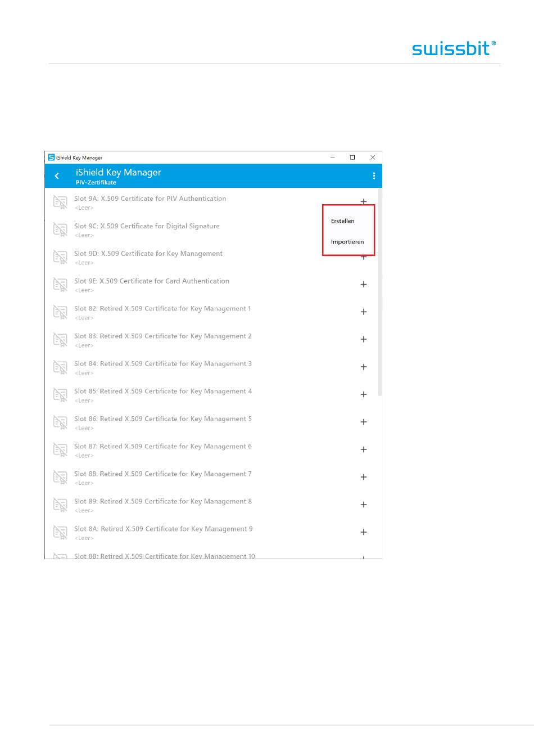Click the certificate icon for Slot 9E
The height and width of the screenshot is (756, 534).
coord(60,285)
